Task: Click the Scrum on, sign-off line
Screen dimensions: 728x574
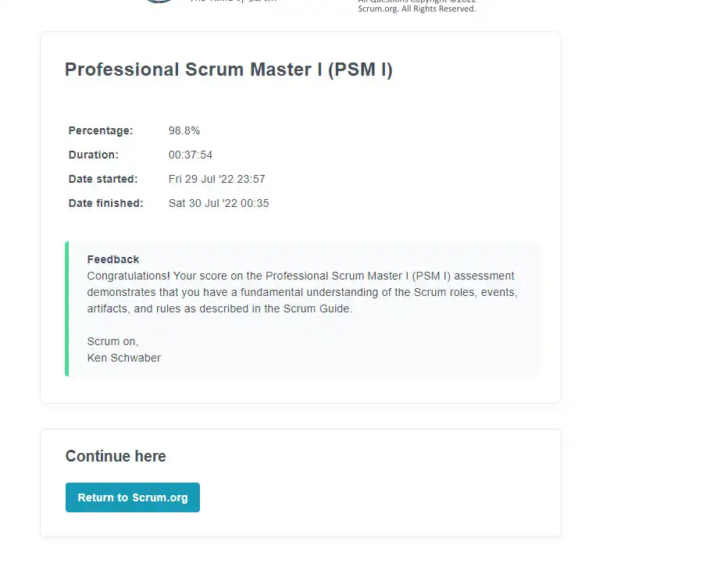Action: click(112, 341)
